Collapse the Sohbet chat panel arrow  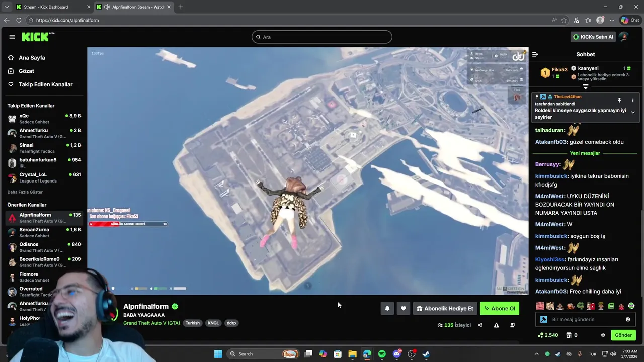tap(535, 54)
